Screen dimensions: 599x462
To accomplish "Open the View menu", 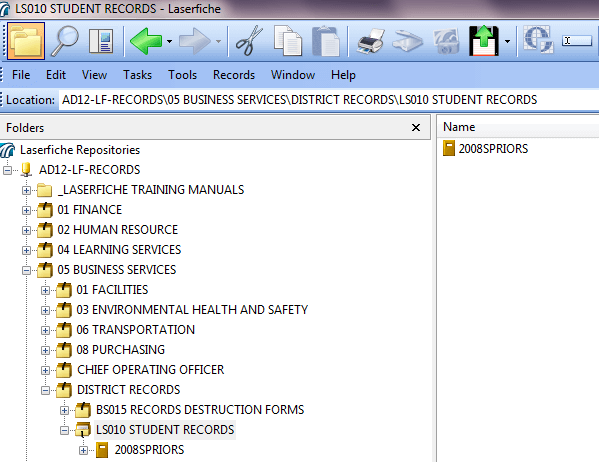I will point(94,75).
